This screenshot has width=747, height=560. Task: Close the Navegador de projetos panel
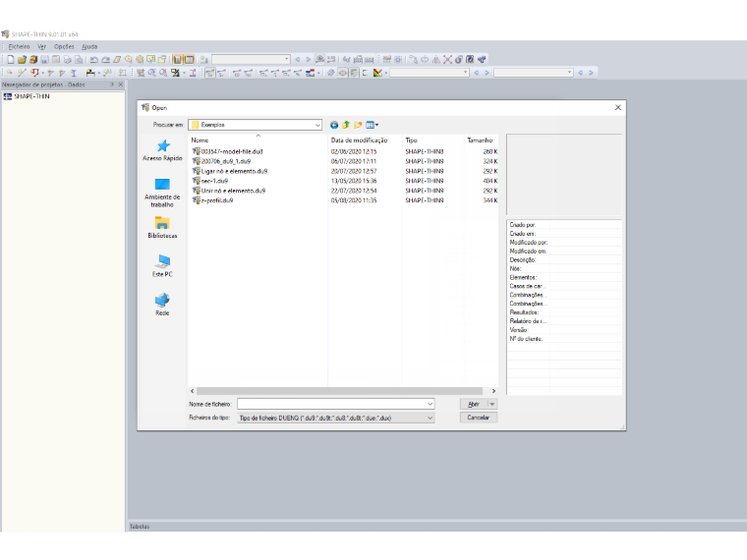(121, 84)
